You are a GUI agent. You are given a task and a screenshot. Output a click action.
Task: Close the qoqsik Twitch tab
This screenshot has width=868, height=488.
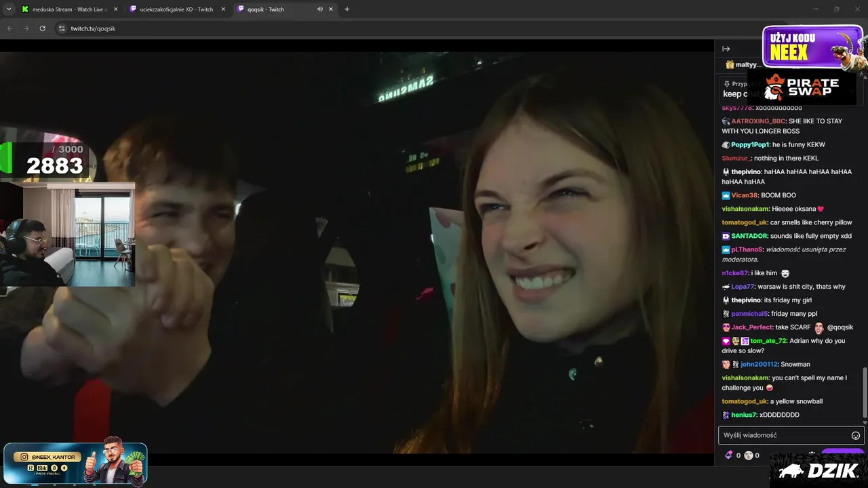332,9
